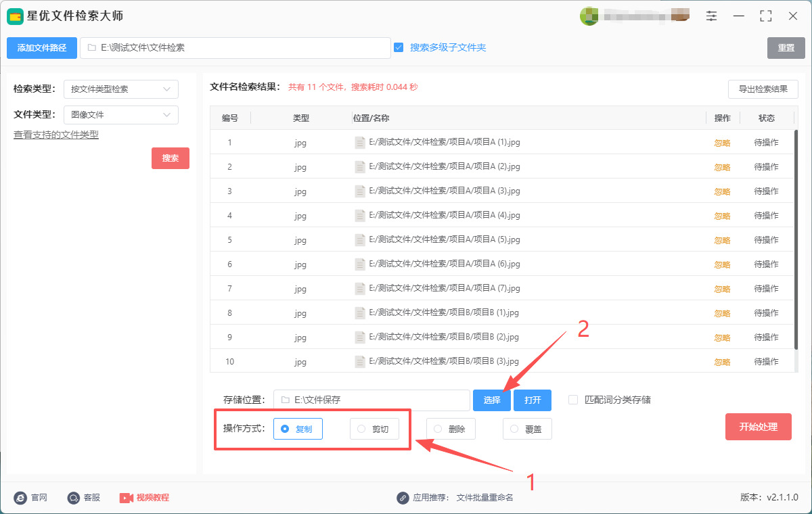The image size is (812, 514).
Task: Open the 文件类型 dropdown
Action: point(121,115)
